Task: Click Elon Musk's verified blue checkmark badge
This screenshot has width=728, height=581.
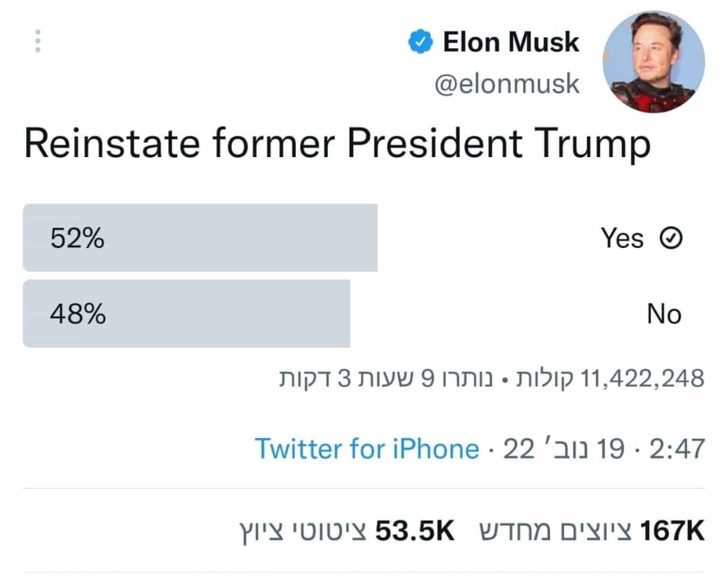Action: (x=419, y=40)
